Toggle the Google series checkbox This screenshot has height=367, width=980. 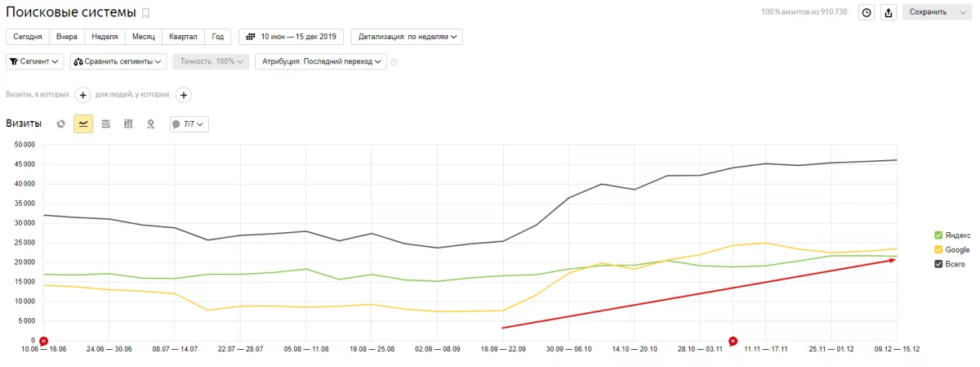(938, 249)
